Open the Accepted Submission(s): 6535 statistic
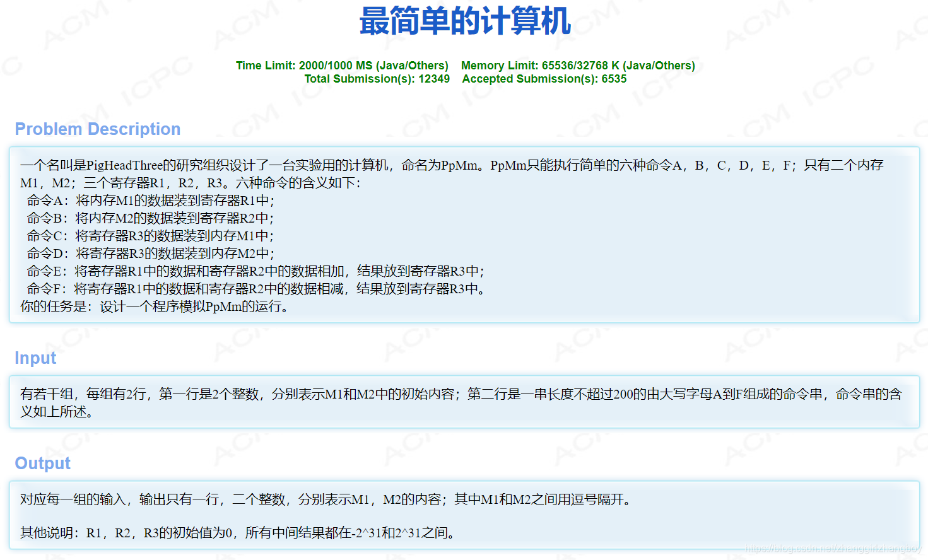Viewport: 928px width, 560px height. 544,78
